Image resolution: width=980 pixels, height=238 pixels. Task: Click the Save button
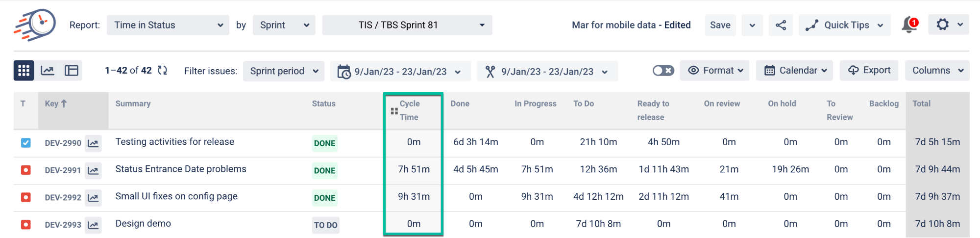click(720, 25)
